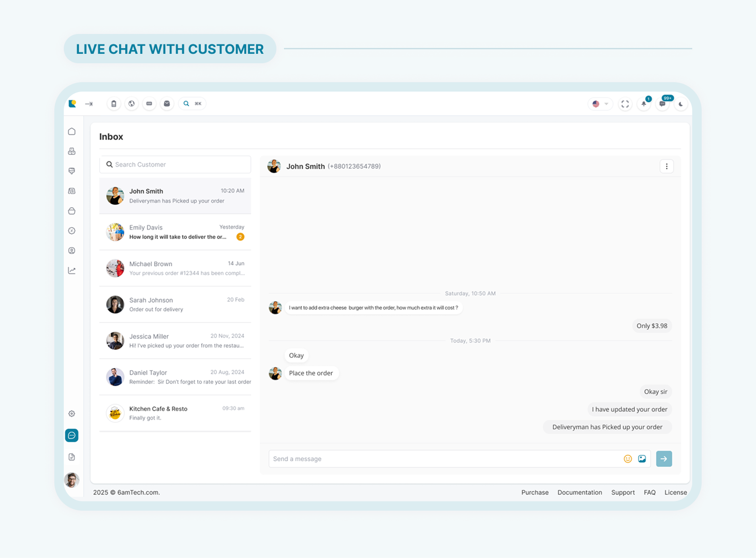Open the discount percent badge section
Screen dimensions: 756x558
pos(72,231)
